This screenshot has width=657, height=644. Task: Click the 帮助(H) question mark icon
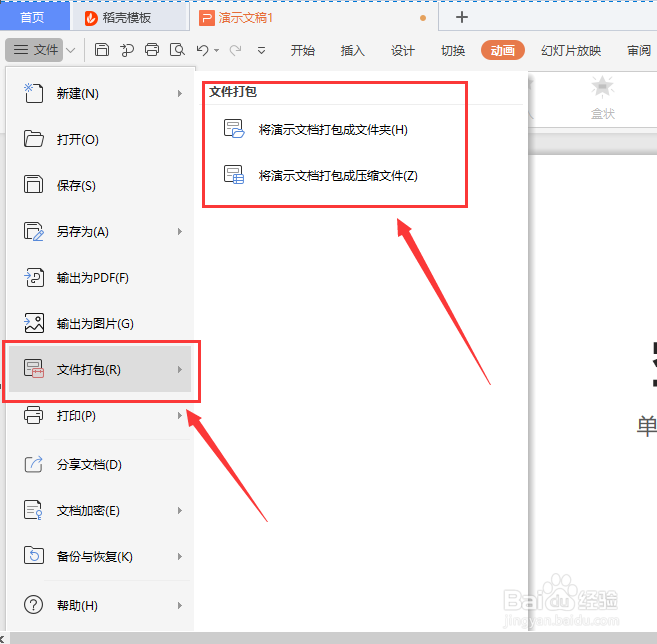34,605
